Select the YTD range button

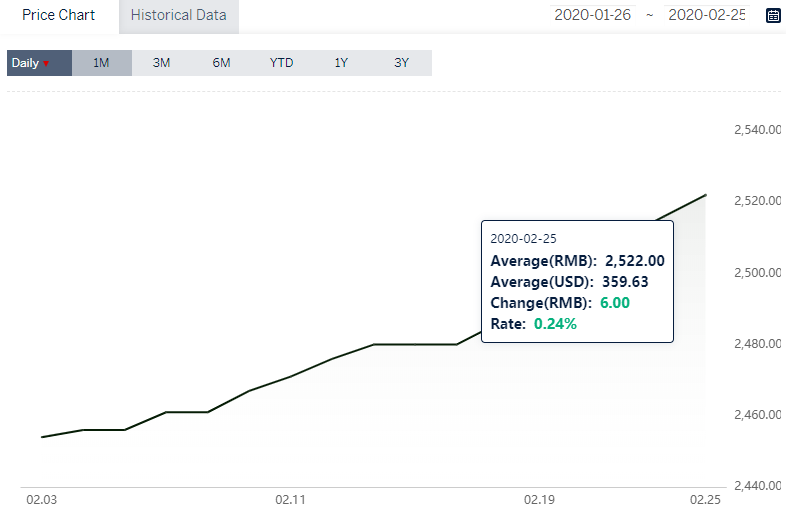pos(281,63)
